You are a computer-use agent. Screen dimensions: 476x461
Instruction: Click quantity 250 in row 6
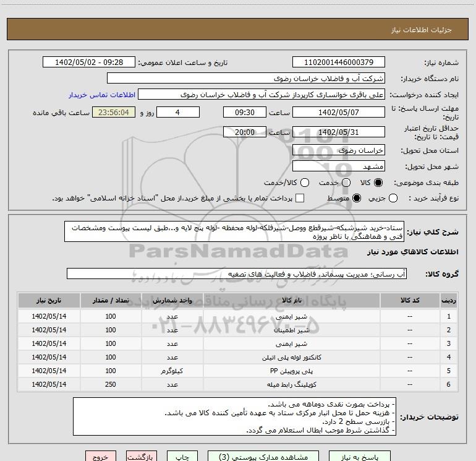pyautogui.click(x=111, y=384)
